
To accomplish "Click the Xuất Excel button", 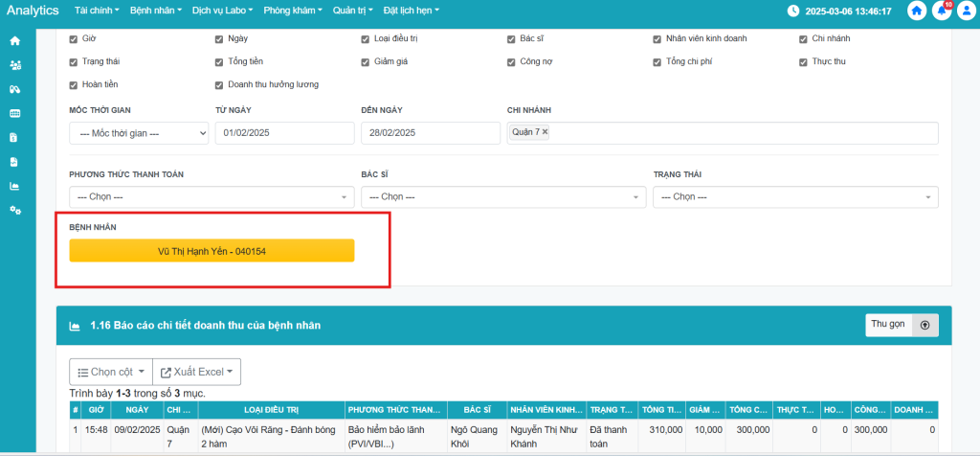I will [196, 372].
